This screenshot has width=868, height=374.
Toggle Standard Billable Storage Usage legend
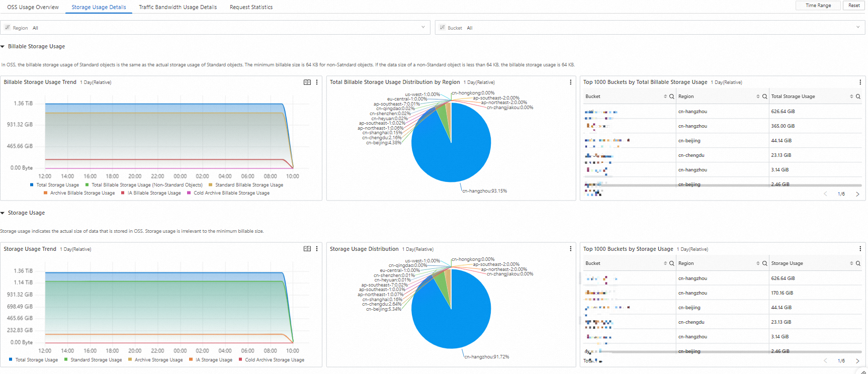click(246, 185)
